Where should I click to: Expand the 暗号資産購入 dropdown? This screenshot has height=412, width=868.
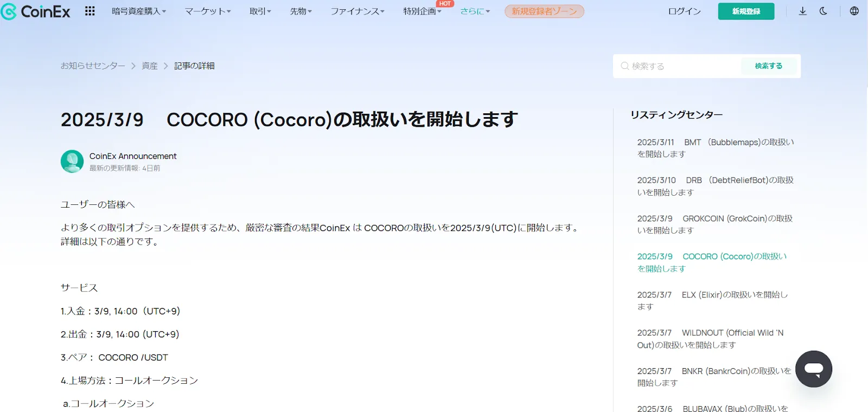[139, 11]
